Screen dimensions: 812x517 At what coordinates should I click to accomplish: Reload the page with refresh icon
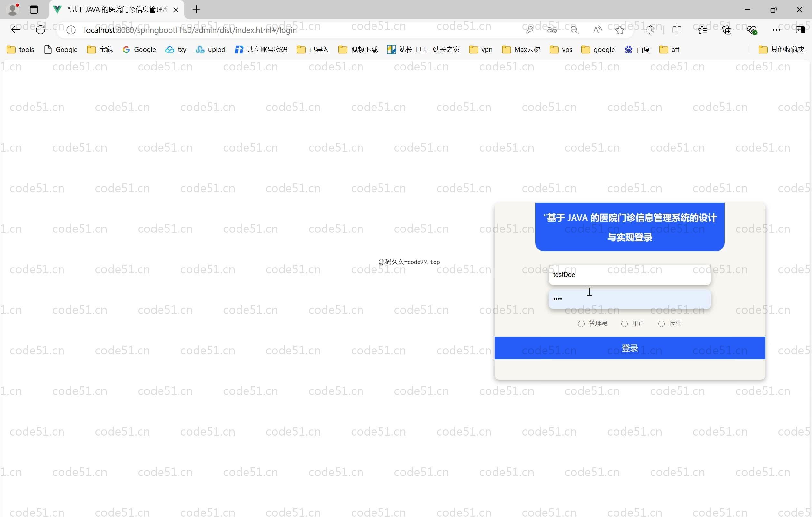point(41,30)
